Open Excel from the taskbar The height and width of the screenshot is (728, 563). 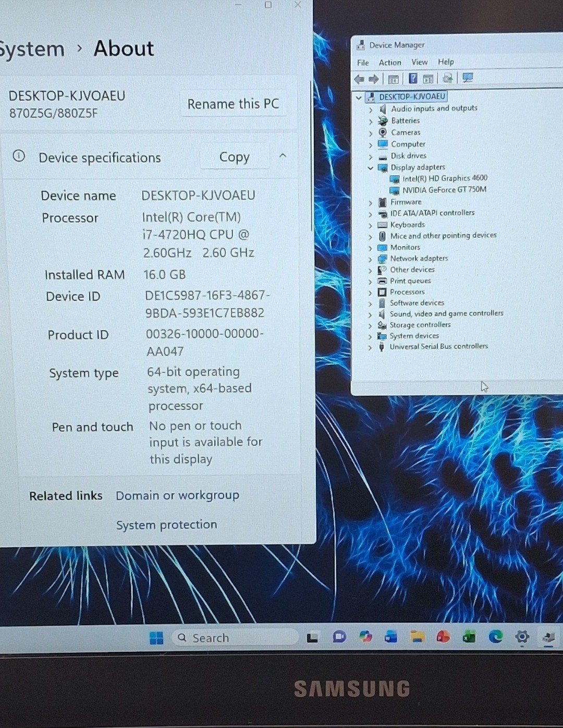(469, 637)
